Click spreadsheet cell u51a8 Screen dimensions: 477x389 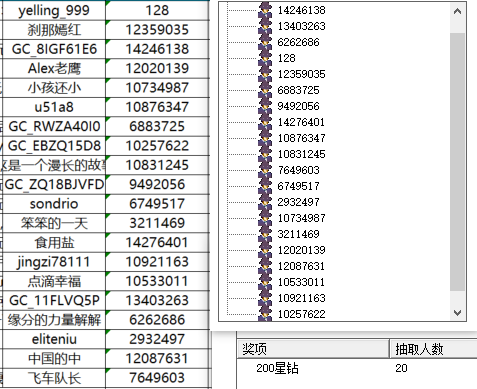[54, 107]
